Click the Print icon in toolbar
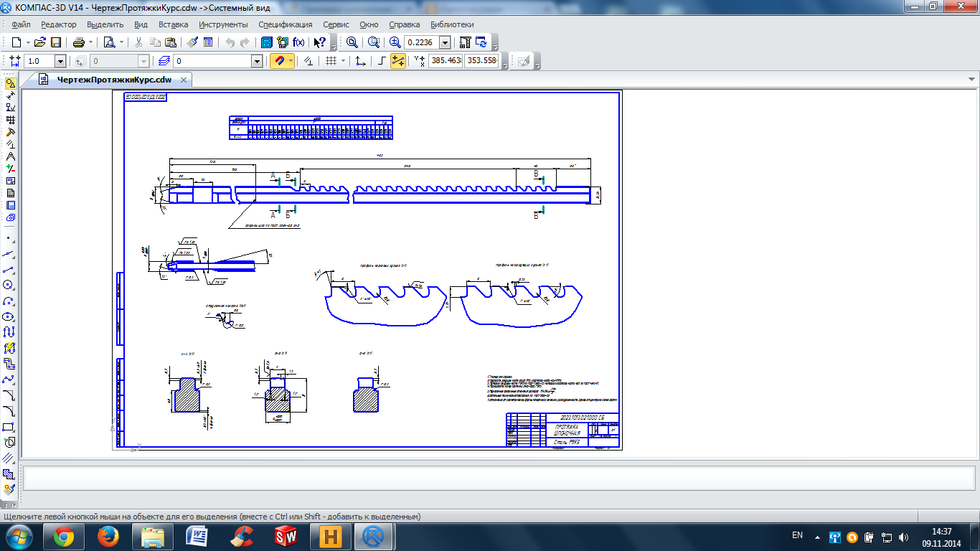980x551 pixels. pyautogui.click(x=79, y=42)
